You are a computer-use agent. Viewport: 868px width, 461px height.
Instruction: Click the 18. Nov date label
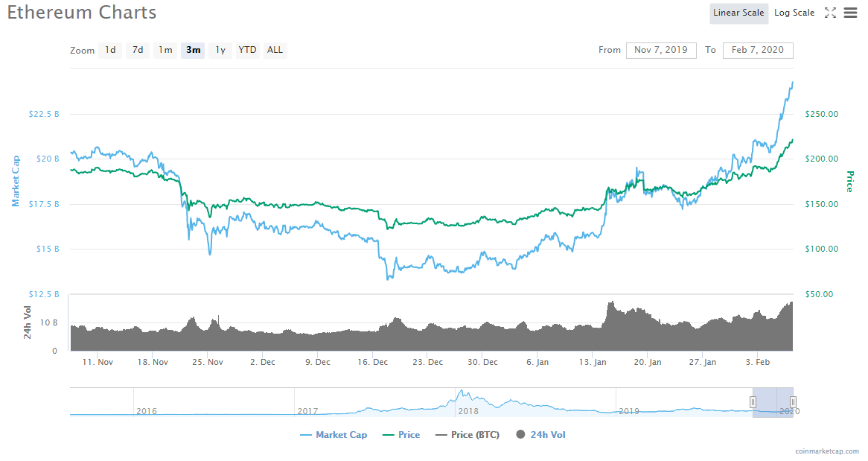click(153, 363)
